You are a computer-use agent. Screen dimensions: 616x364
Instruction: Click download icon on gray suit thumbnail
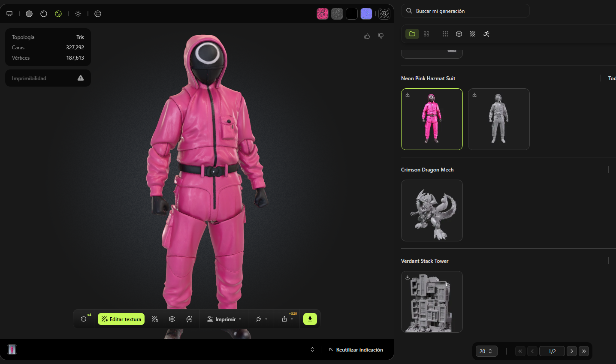coord(474,95)
